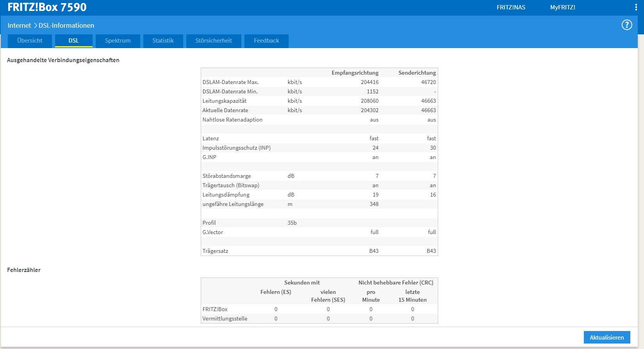Select the INP value 24
The image size is (644, 349).
(x=375, y=148)
